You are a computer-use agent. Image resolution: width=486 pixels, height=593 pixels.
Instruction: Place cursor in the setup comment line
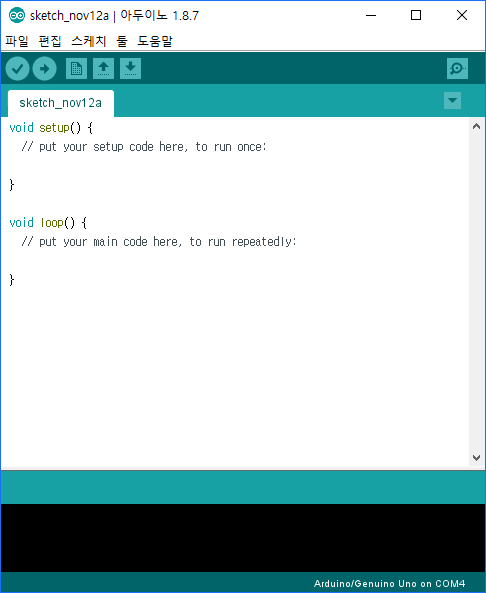(x=144, y=147)
